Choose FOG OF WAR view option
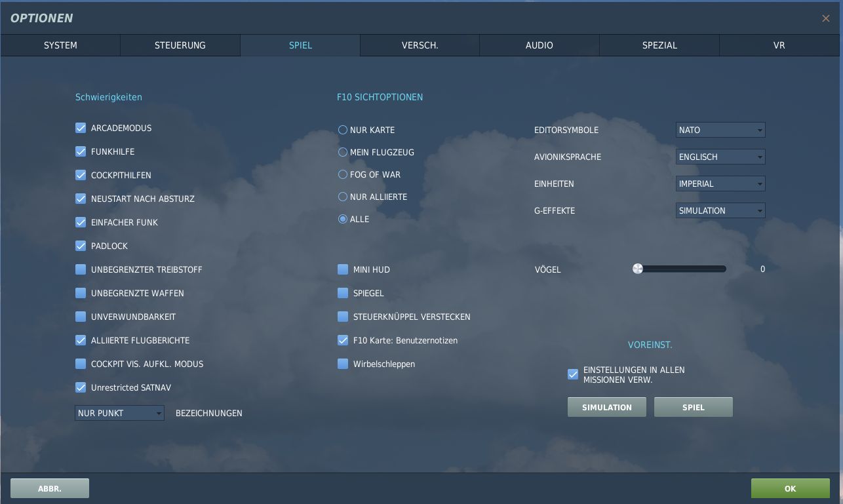This screenshot has width=843, height=504. pyautogui.click(x=342, y=174)
